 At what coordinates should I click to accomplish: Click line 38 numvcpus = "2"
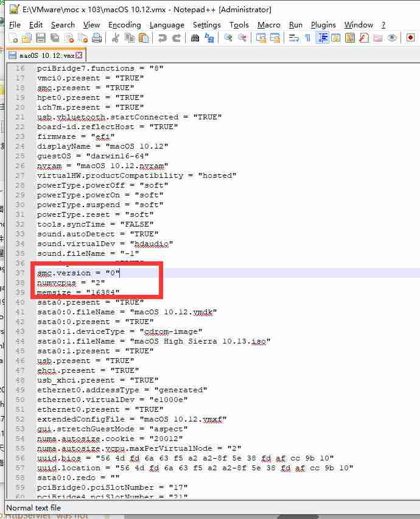(71, 283)
